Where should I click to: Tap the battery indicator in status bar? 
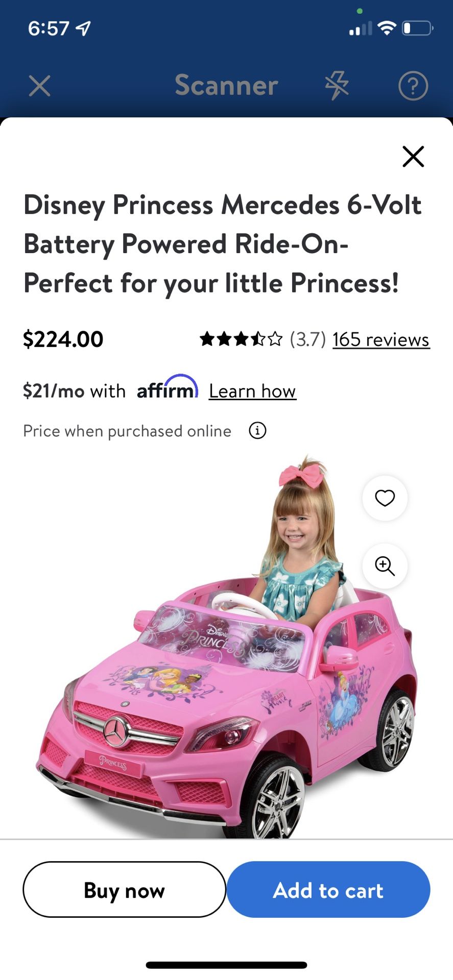[417, 28]
